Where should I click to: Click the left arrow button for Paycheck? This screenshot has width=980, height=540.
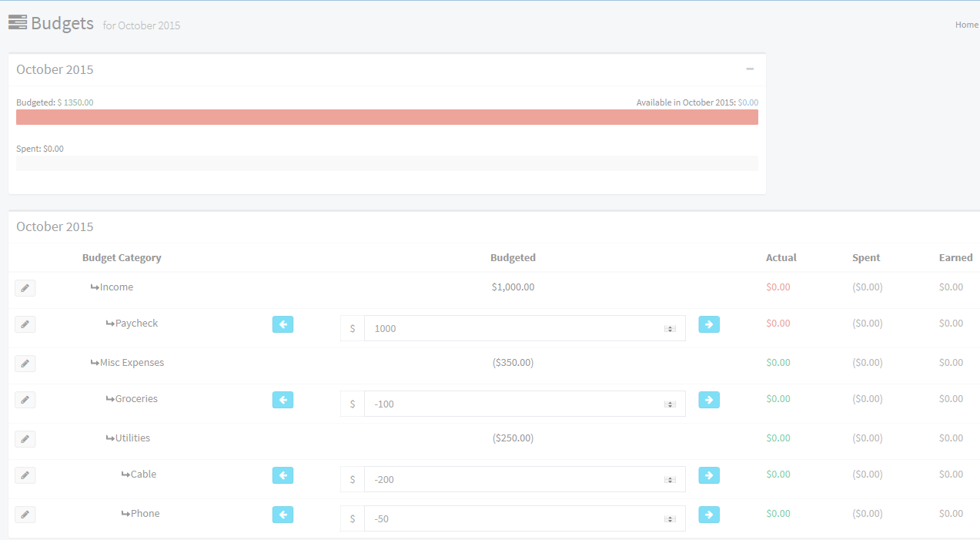point(283,324)
